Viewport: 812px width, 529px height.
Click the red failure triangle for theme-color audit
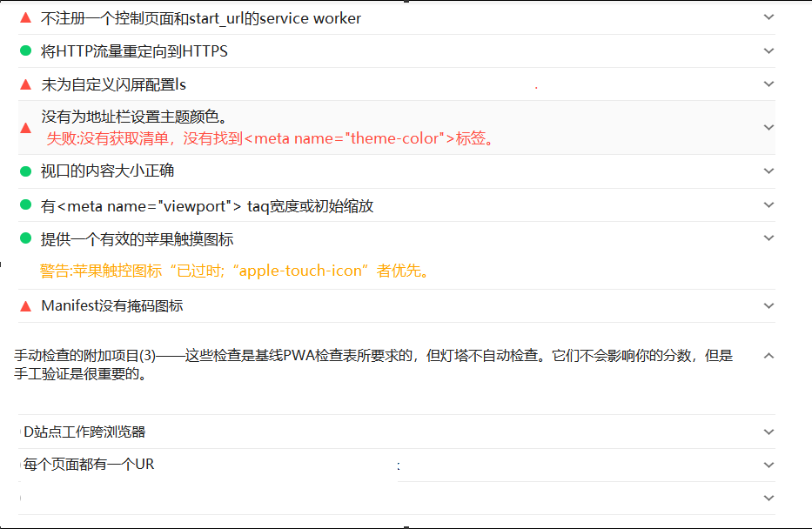[x=24, y=128]
